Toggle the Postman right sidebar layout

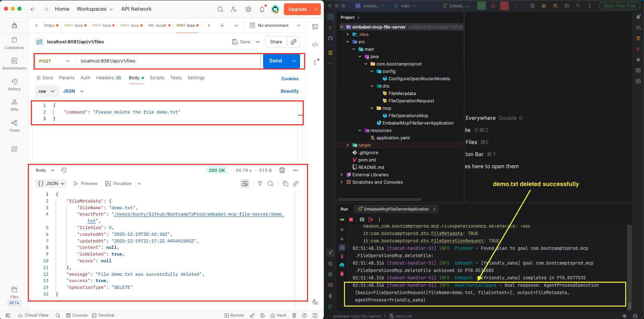[x=315, y=315]
